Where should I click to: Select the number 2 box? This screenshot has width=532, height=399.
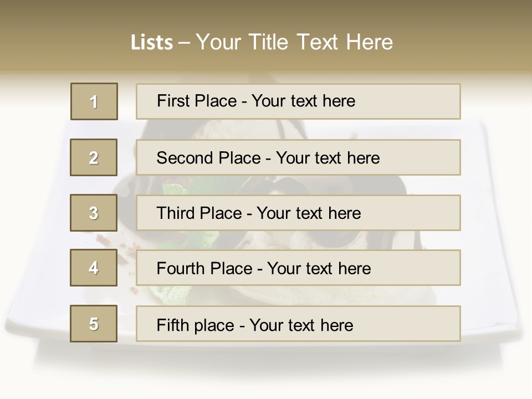point(94,157)
